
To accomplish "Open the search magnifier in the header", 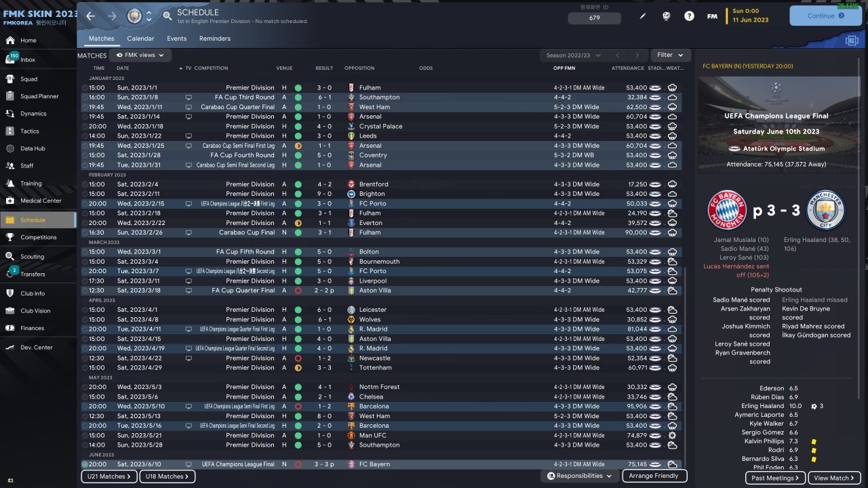I will (167, 16).
